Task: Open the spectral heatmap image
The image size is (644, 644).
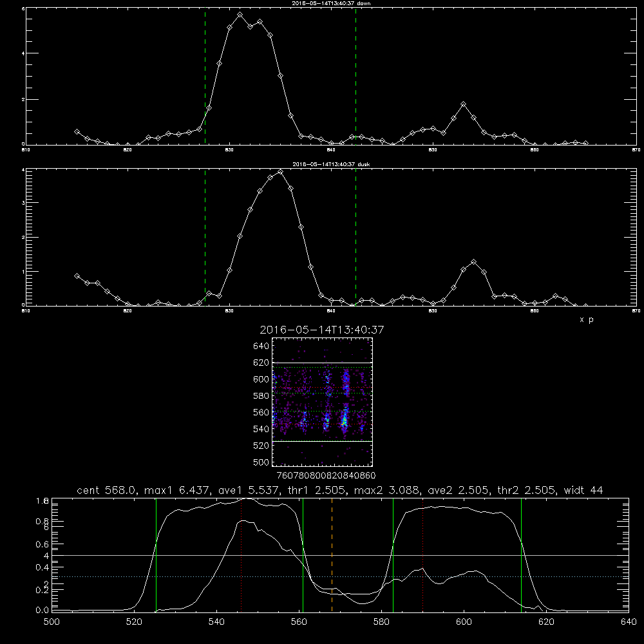Action: coord(322,402)
